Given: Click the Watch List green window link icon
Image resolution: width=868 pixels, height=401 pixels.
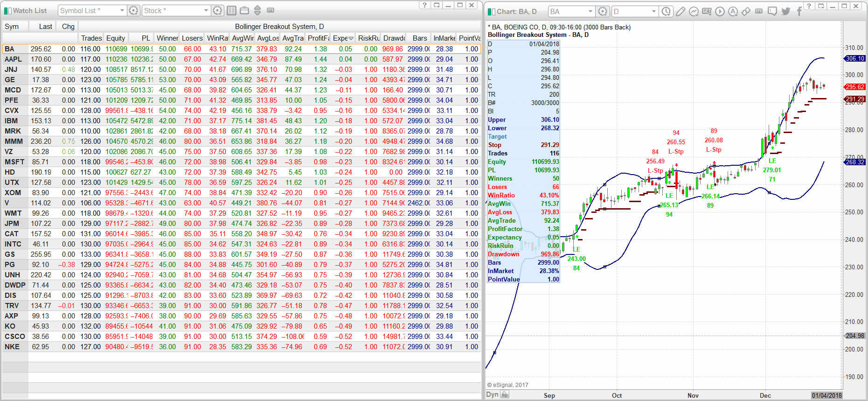Looking at the screenshot, I should click(x=7, y=11).
